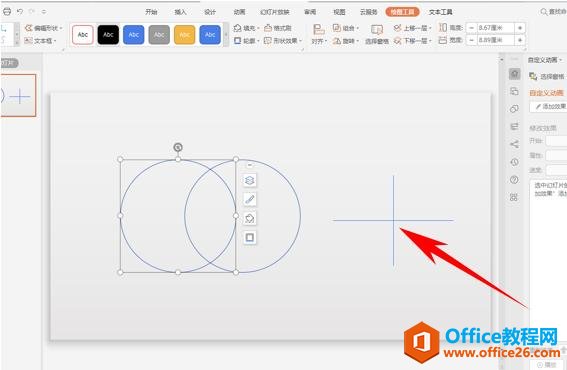Open the 文本框 dropdown
Viewport: 567px width, 370px height.
coord(40,41)
